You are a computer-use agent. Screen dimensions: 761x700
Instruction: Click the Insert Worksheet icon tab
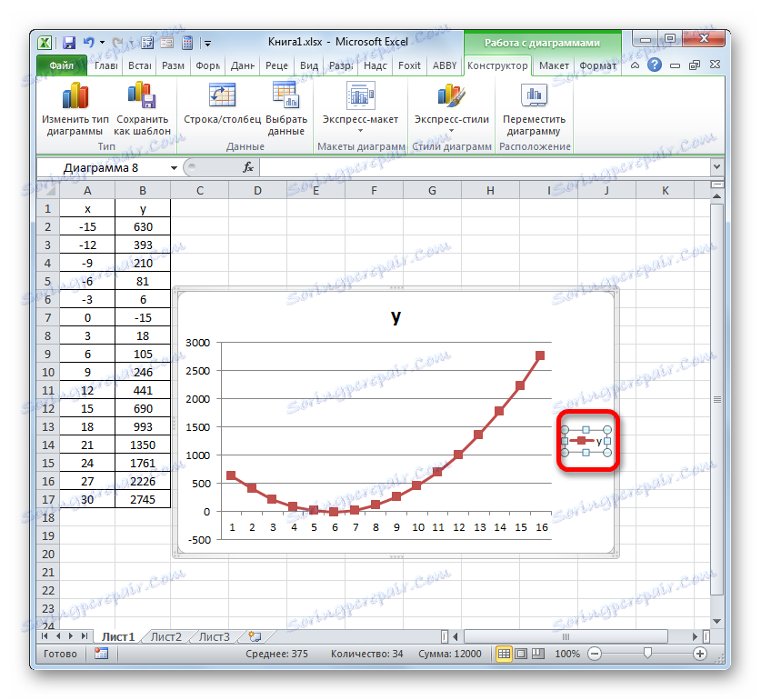pyautogui.click(x=255, y=636)
